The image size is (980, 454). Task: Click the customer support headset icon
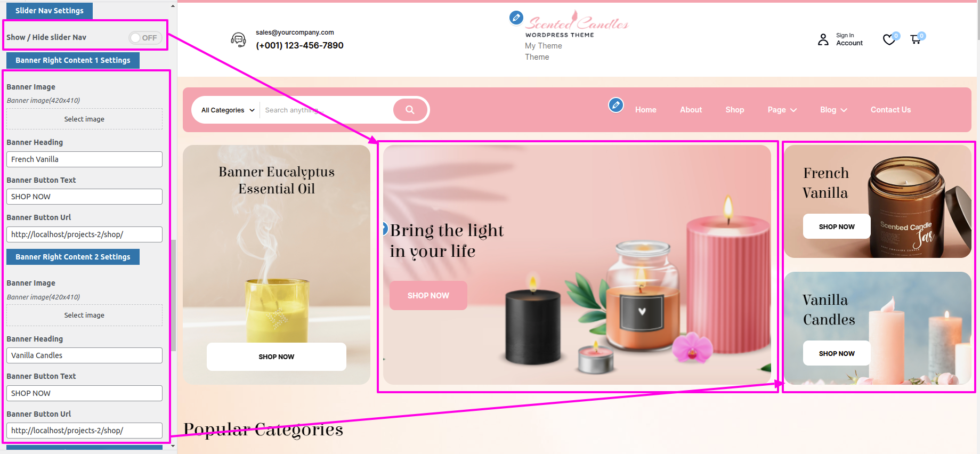pyautogui.click(x=238, y=39)
